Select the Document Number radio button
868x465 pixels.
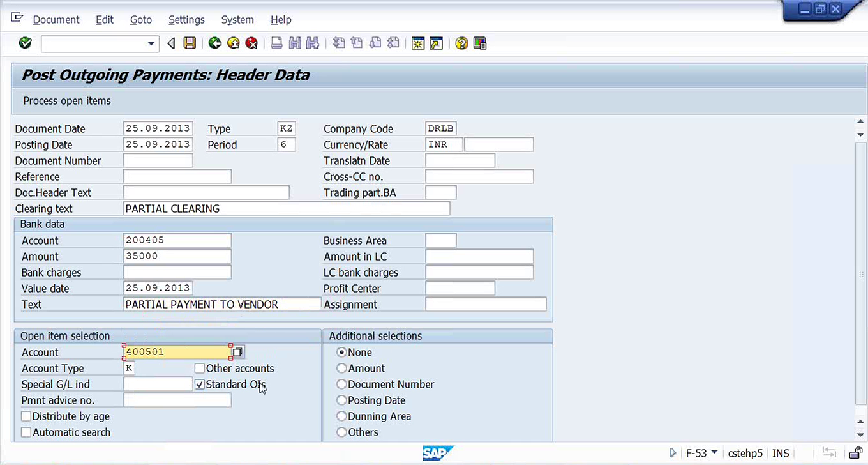coord(341,385)
